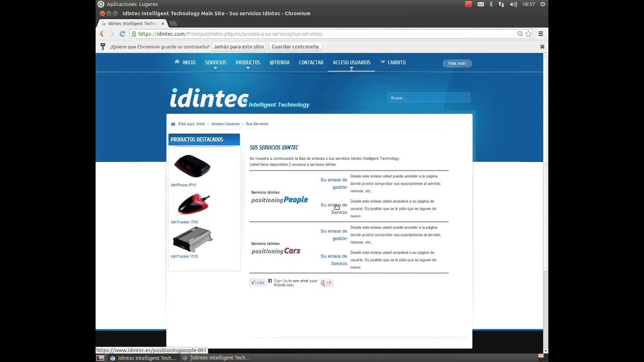Click the positioningCars logo
This screenshot has height=362, width=644.
[276, 251]
